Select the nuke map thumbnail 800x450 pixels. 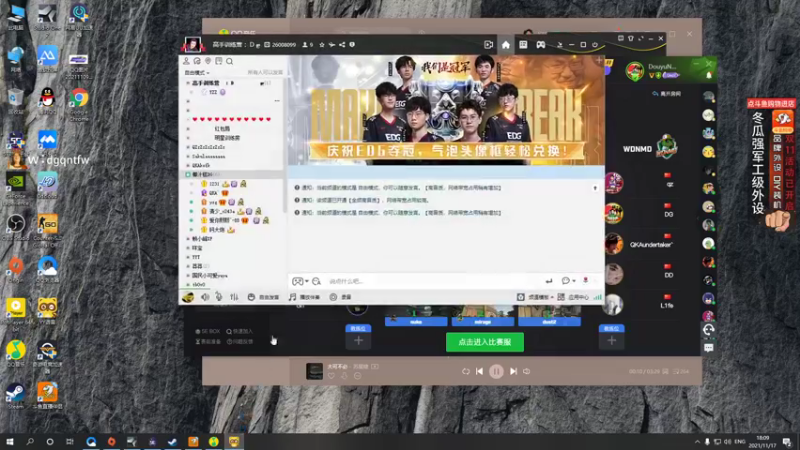click(x=416, y=316)
